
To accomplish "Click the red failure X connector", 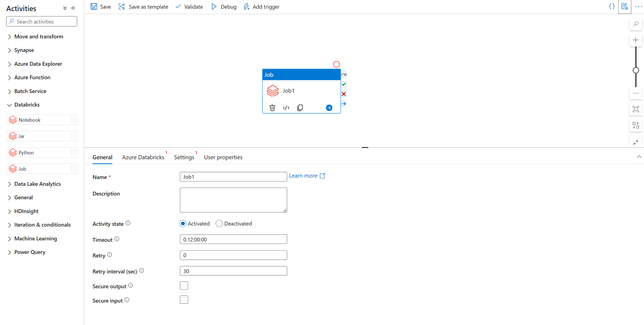I will (344, 94).
